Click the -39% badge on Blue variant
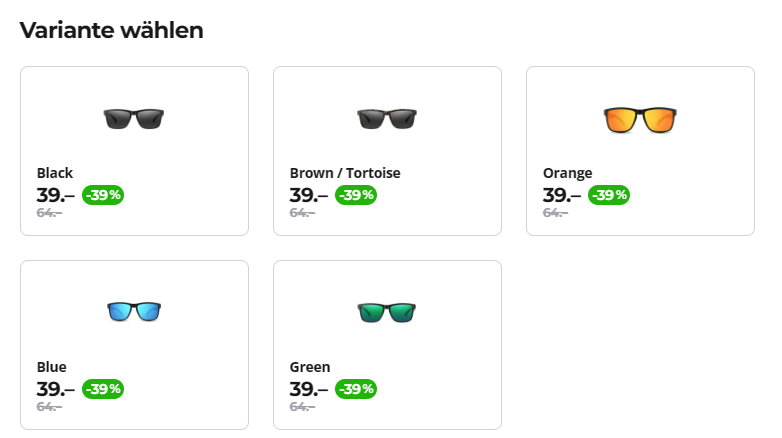Image resolution: width=782 pixels, height=438 pixels. (x=103, y=389)
